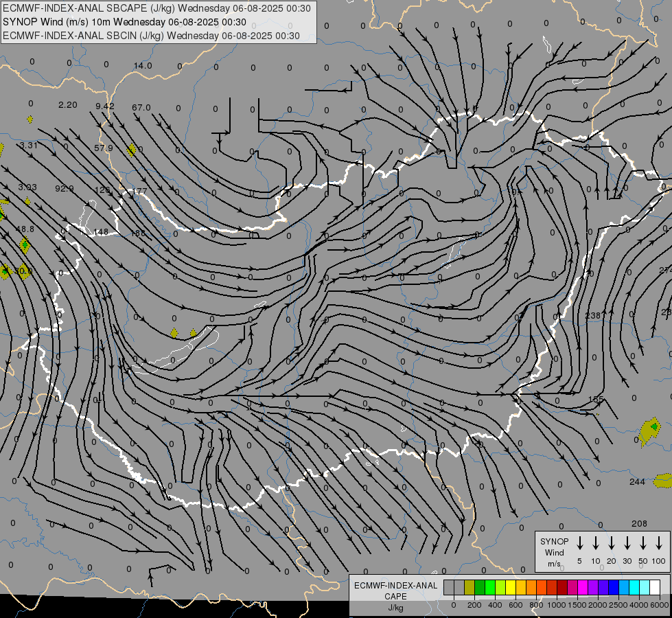
Task: Click the wind arrow above the 5 label
Action: click(579, 543)
